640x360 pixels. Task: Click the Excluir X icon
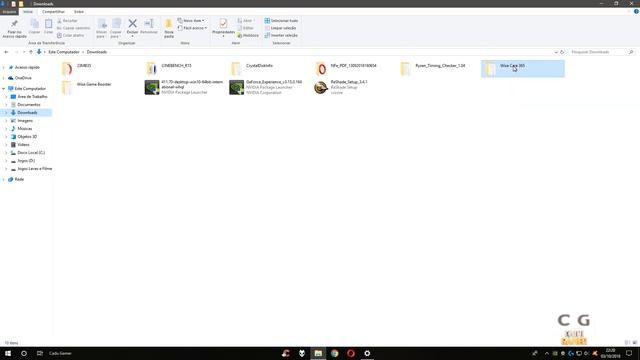click(x=132, y=24)
